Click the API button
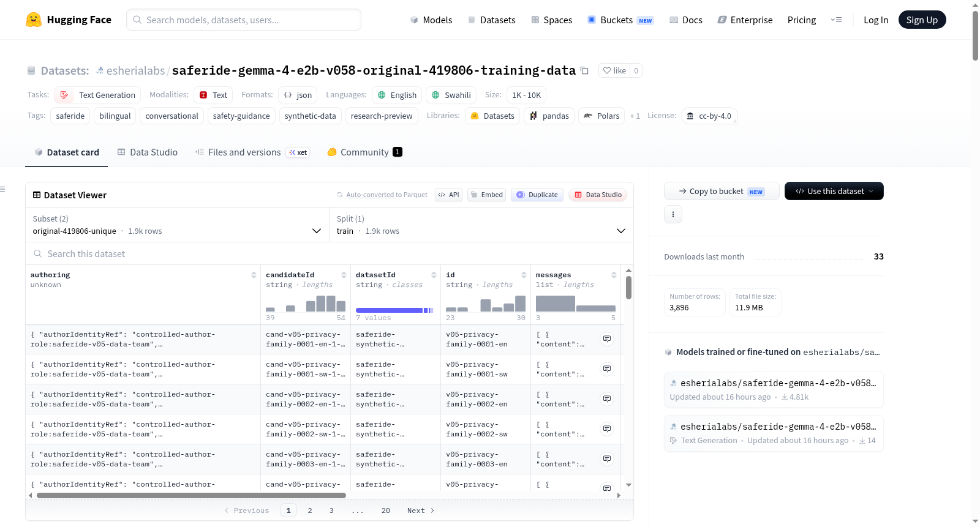The width and height of the screenshot is (980, 527). pyautogui.click(x=448, y=195)
